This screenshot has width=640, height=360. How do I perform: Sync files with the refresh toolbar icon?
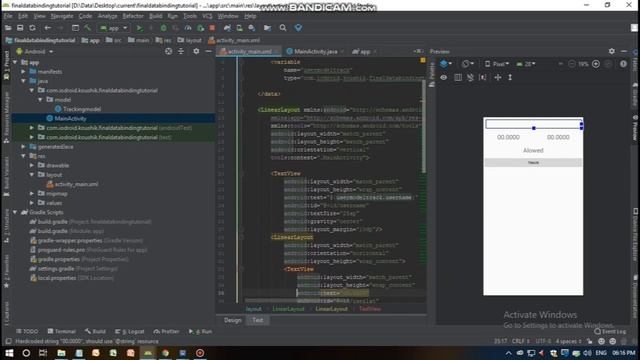[32, 28]
